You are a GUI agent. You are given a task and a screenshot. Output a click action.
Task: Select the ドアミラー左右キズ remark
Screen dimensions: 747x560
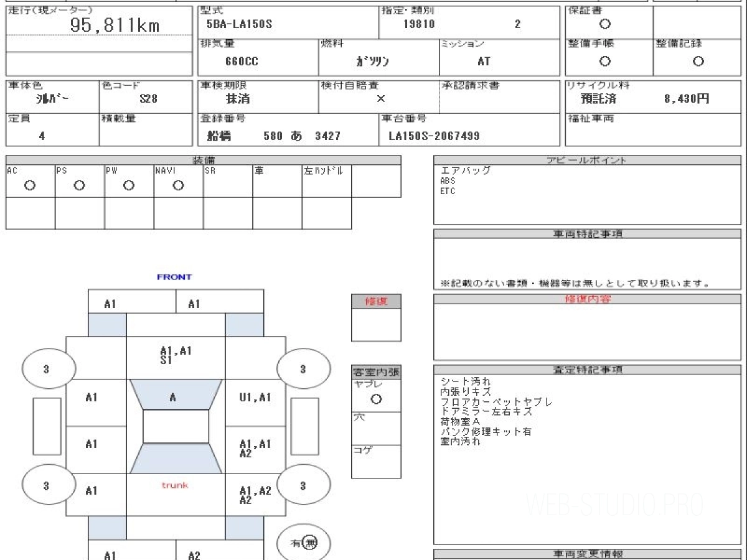coord(486,411)
